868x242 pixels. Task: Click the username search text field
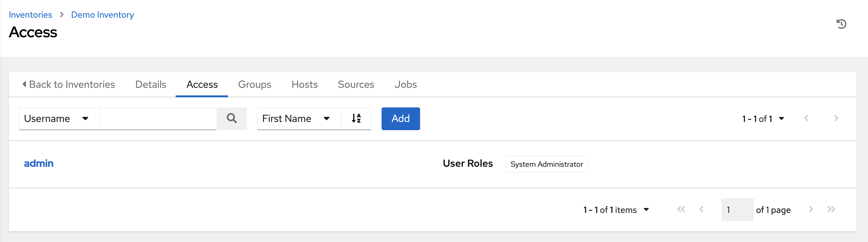(x=158, y=119)
